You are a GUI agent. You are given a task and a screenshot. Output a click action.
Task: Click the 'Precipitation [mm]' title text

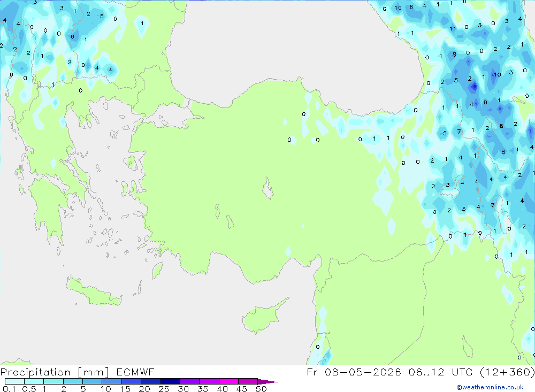tap(55, 372)
